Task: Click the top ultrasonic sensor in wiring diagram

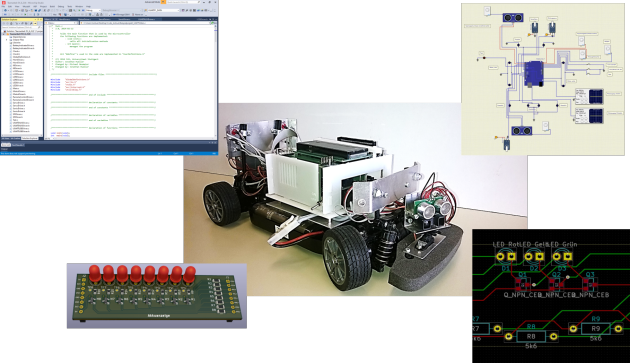Action: pos(513,18)
